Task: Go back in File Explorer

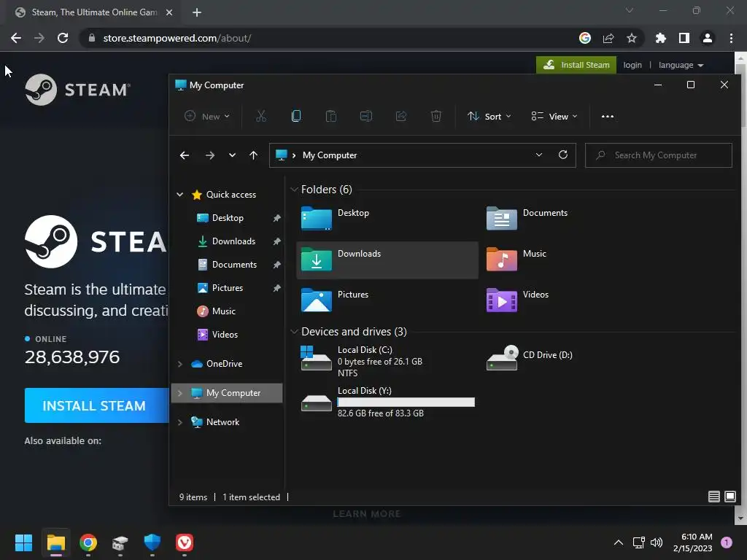Action: (185, 155)
